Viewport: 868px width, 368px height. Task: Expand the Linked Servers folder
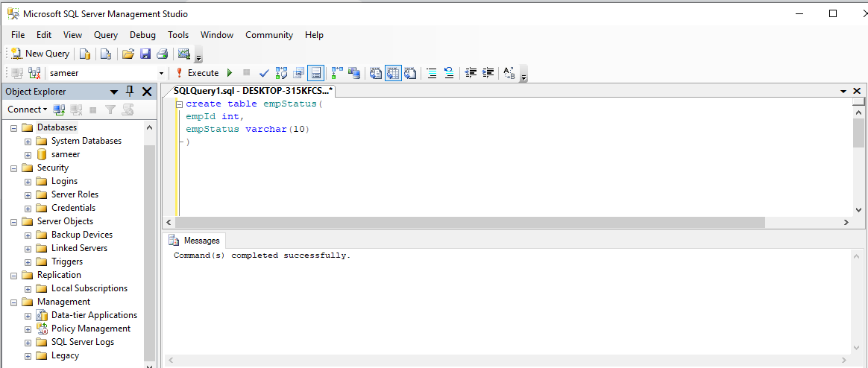click(x=28, y=249)
